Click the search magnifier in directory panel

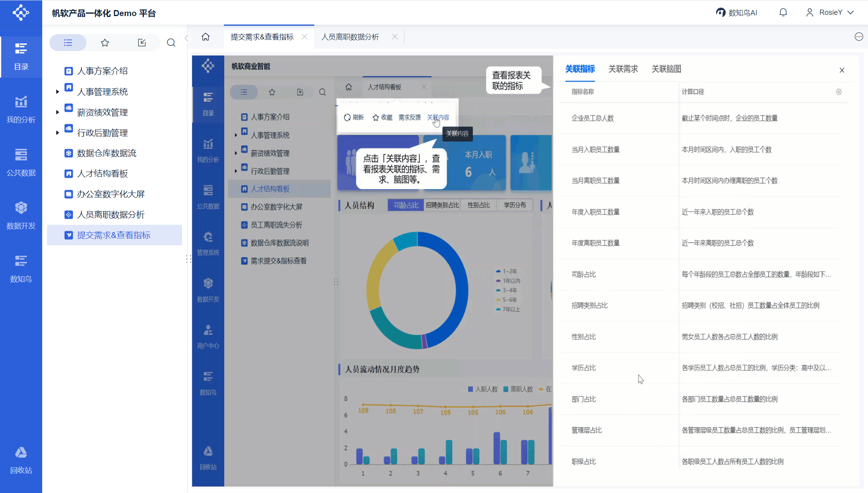(171, 43)
